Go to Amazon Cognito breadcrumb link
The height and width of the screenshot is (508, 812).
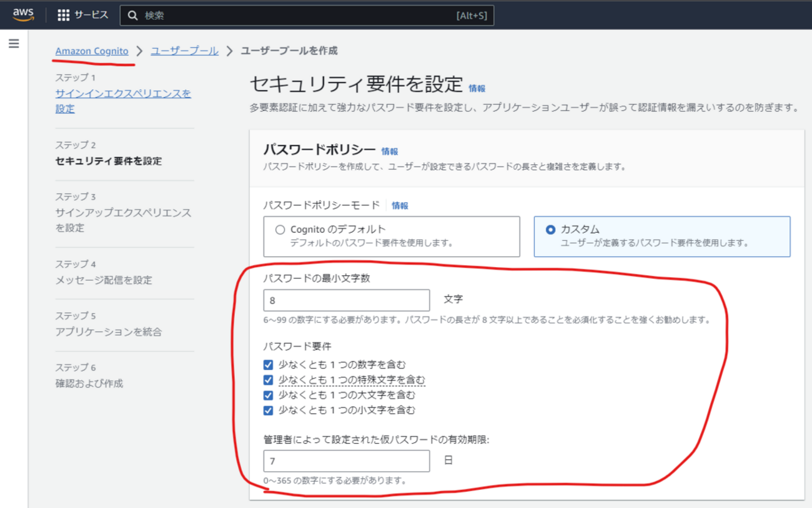92,51
